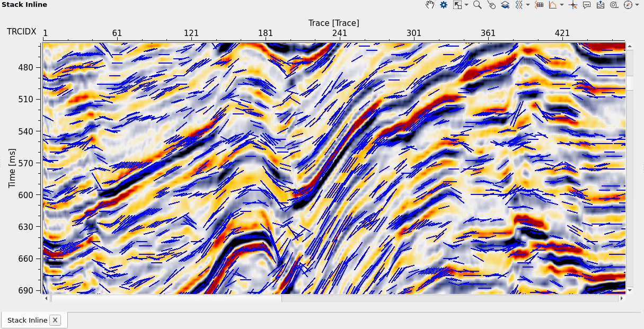
Task: Add an annotation comment
Action: click(x=587, y=5)
